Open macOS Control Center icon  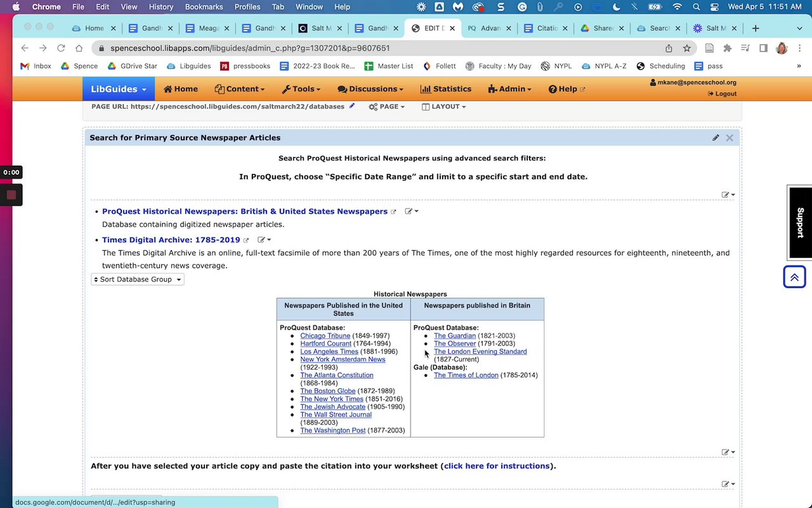714,7
